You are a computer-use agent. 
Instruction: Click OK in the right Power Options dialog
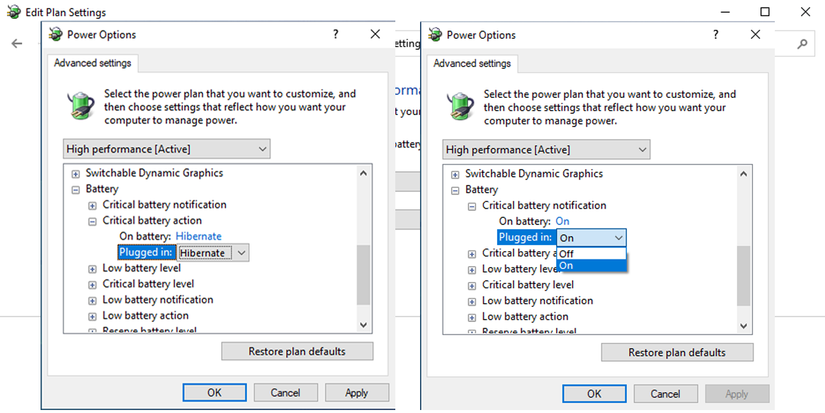595,394
